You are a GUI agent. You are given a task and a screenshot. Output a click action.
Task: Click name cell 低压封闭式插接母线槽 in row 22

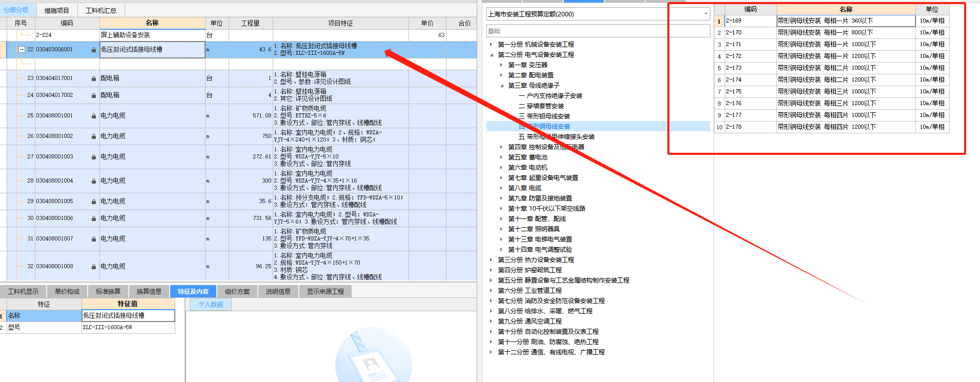click(x=152, y=50)
